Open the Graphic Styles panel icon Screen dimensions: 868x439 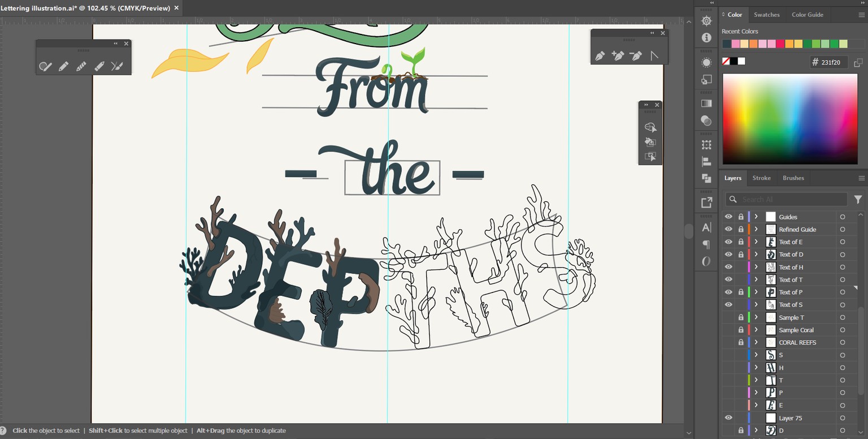tap(706, 79)
